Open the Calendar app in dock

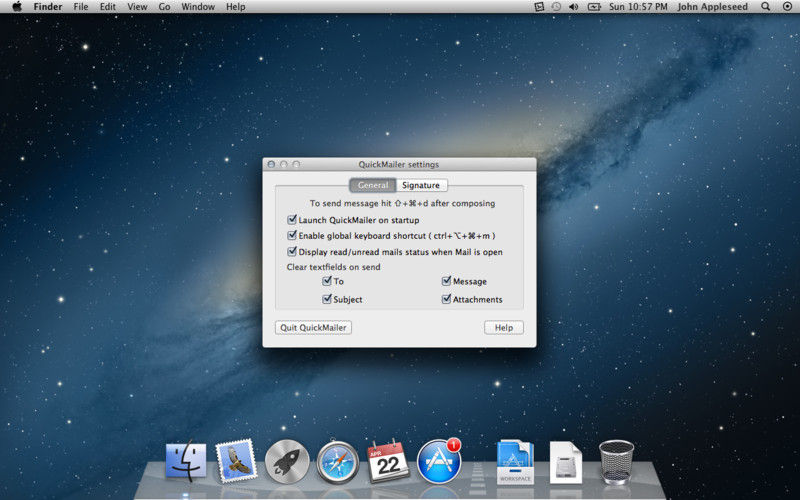388,462
